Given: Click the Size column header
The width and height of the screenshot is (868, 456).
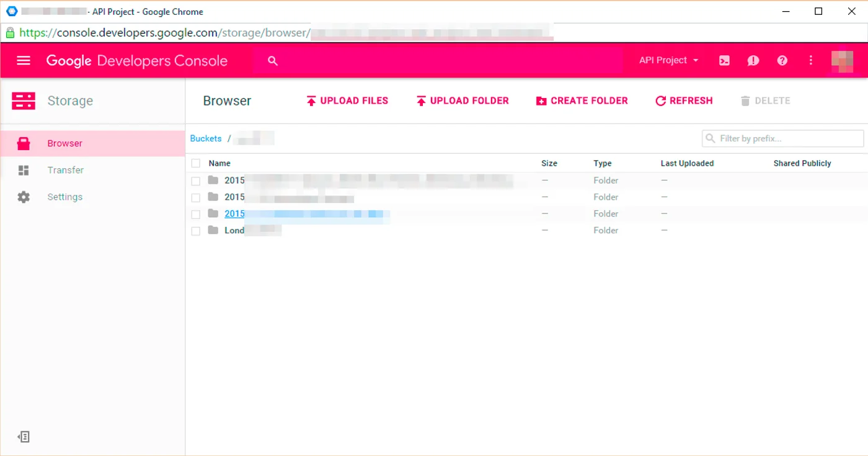Looking at the screenshot, I should pyautogui.click(x=549, y=163).
